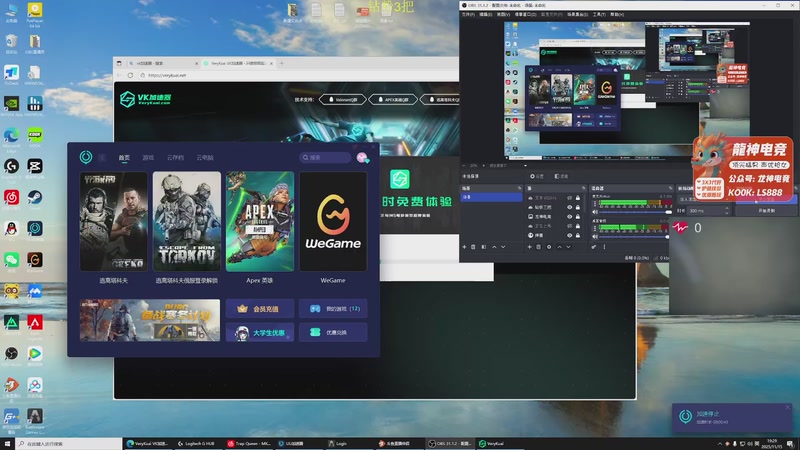Move scene up in OBS scenes toolbar
This screenshot has height=450, width=800.
(x=494, y=247)
